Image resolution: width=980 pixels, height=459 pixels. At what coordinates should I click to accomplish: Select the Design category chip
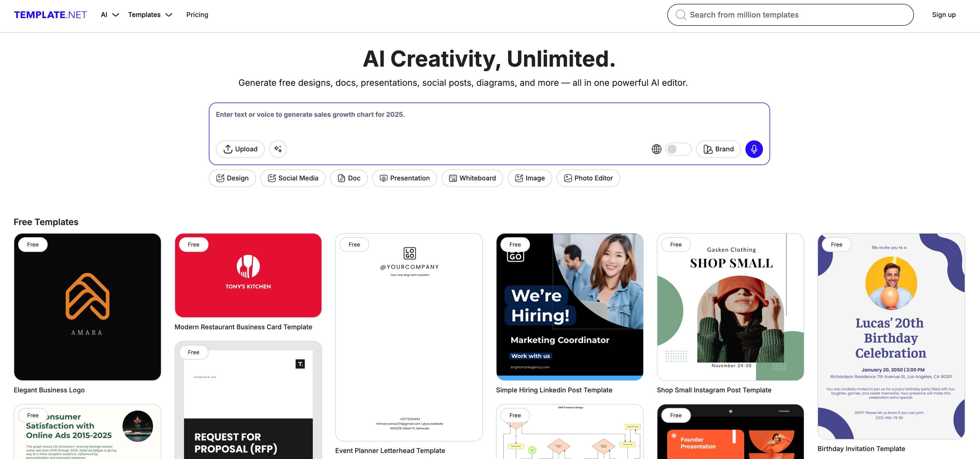[232, 178]
